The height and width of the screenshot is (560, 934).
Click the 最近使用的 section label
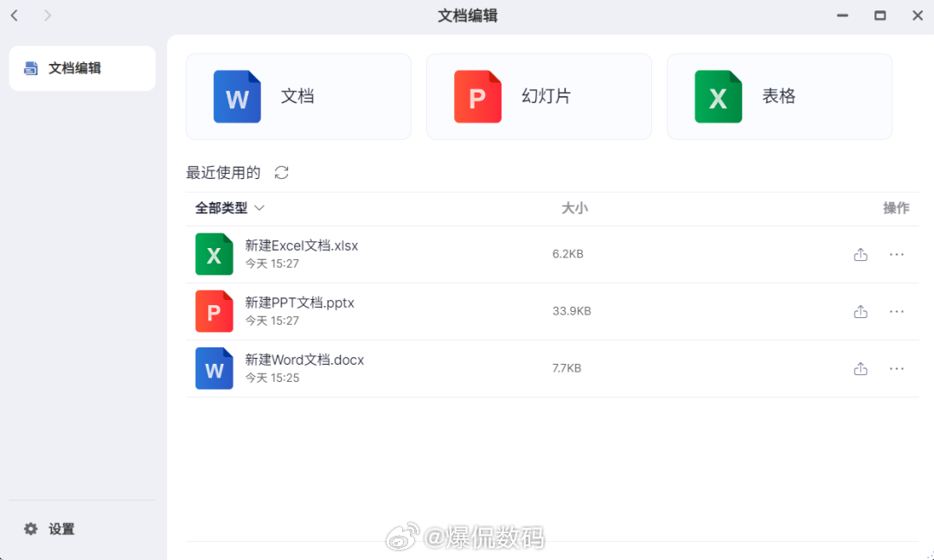tap(223, 173)
